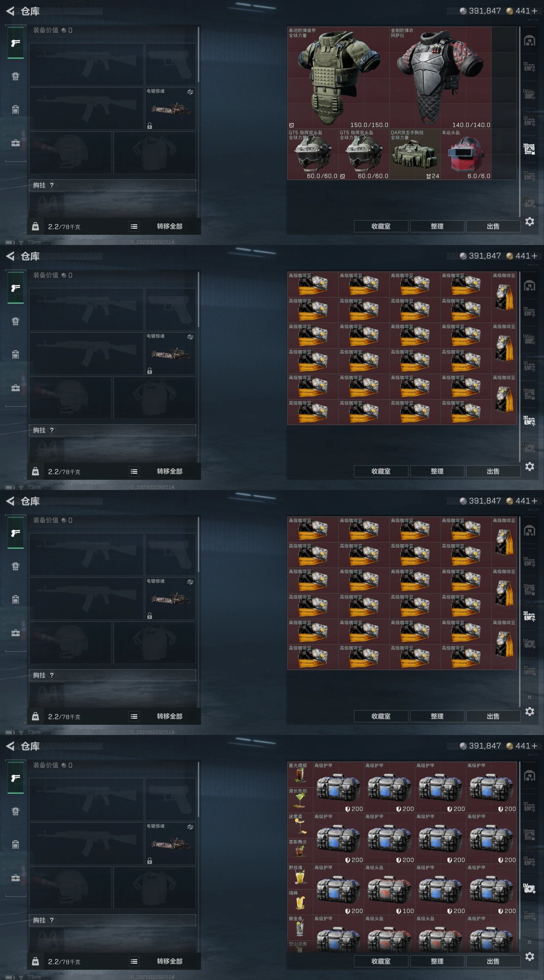Image resolution: width=544 pixels, height=980 pixels.
Task: Select the 雷斯舞步 drink item
Action: pyautogui.click(x=300, y=851)
